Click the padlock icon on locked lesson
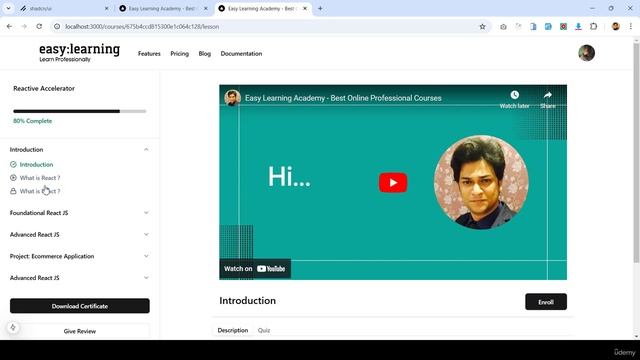Image resolution: width=640 pixels, height=360 pixels. [13, 191]
